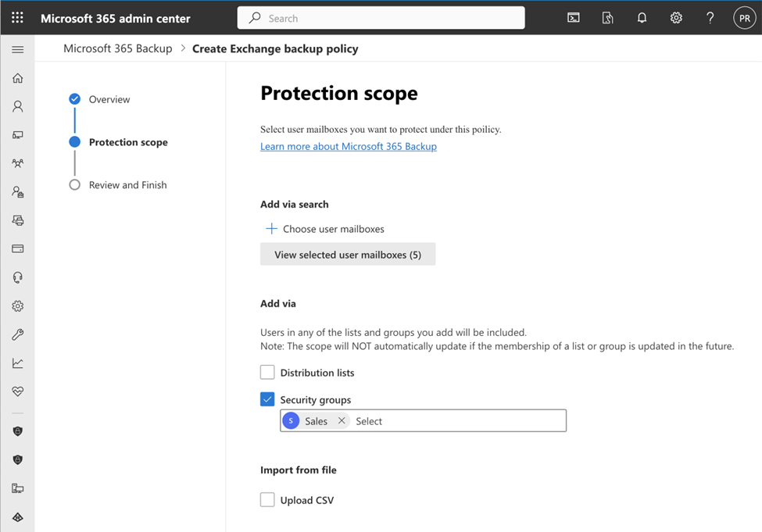762x532 pixels.
Task: Open Users icon in sidebar
Action: (17, 106)
